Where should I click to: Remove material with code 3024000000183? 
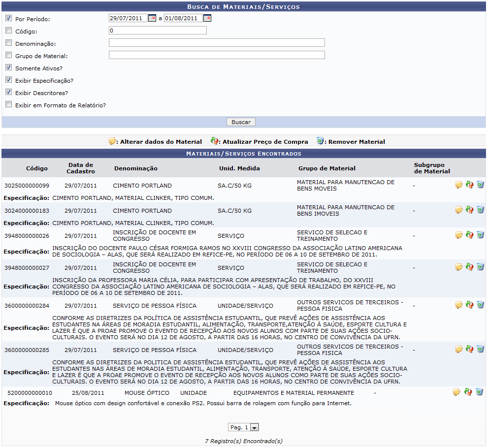(480, 210)
